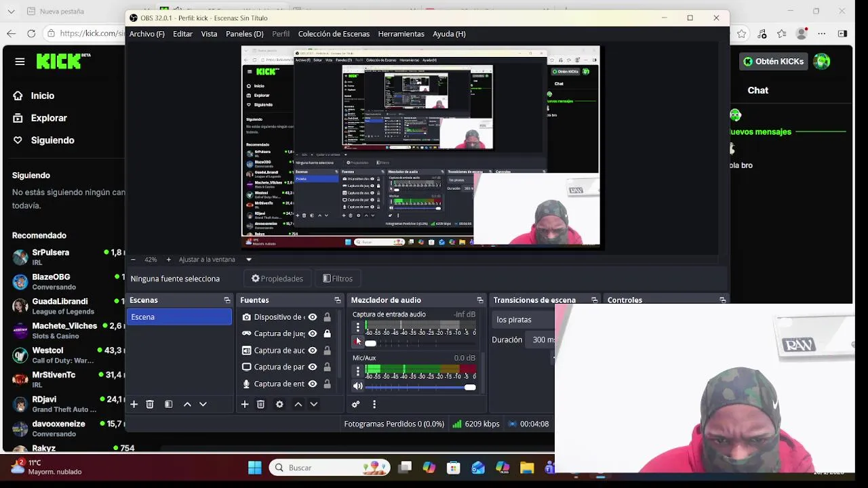Open the Kick hamburger menu
The image size is (868, 488).
point(20,62)
